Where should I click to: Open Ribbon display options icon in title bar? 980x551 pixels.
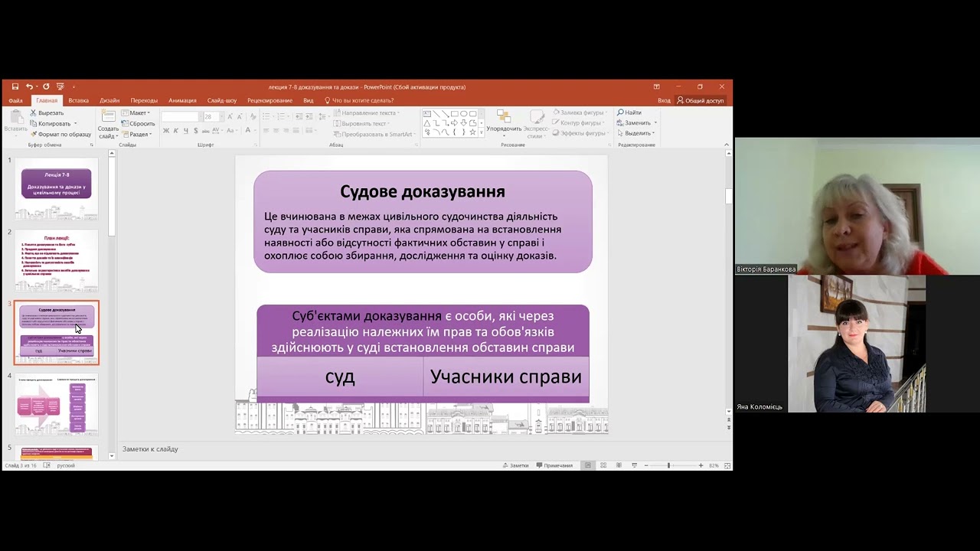[656, 86]
